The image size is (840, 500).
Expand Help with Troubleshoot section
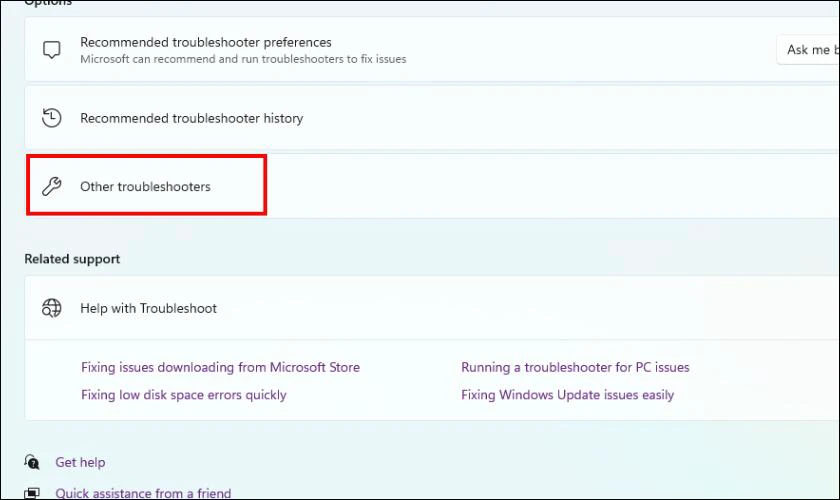[432, 308]
